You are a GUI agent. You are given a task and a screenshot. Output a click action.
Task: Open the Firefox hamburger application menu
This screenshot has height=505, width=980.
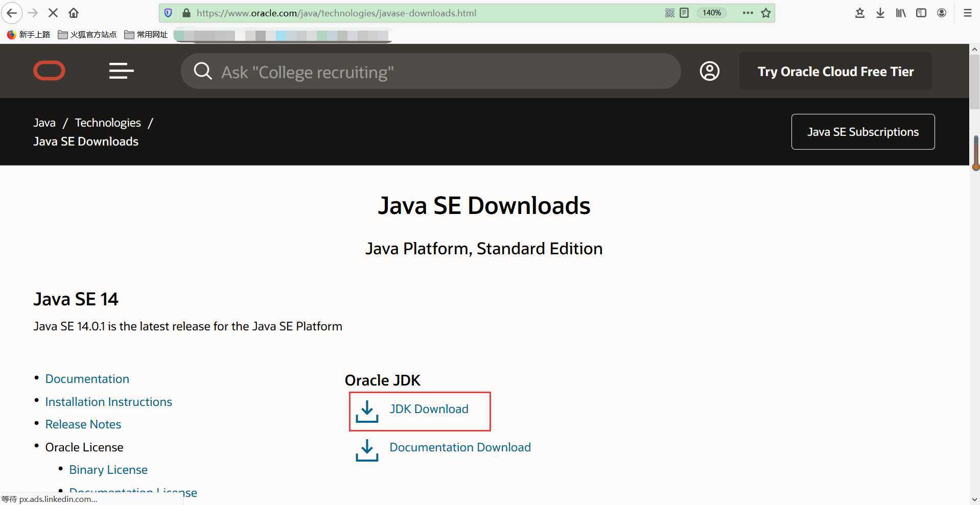click(967, 13)
